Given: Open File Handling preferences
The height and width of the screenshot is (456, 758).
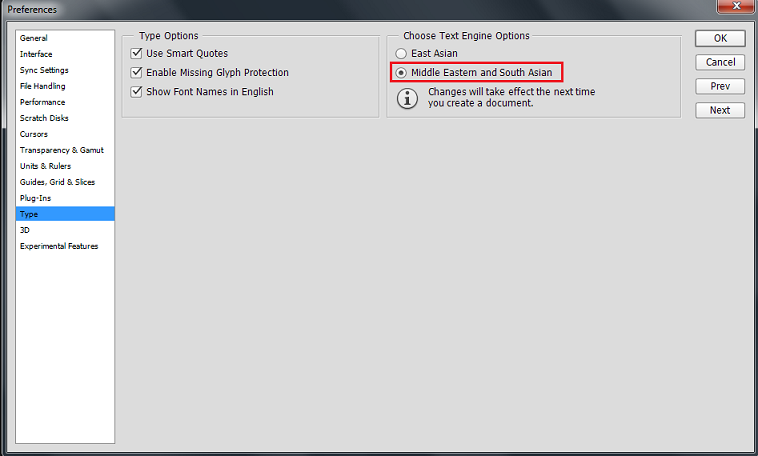Looking at the screenshot, I should [x=43, y=86].
